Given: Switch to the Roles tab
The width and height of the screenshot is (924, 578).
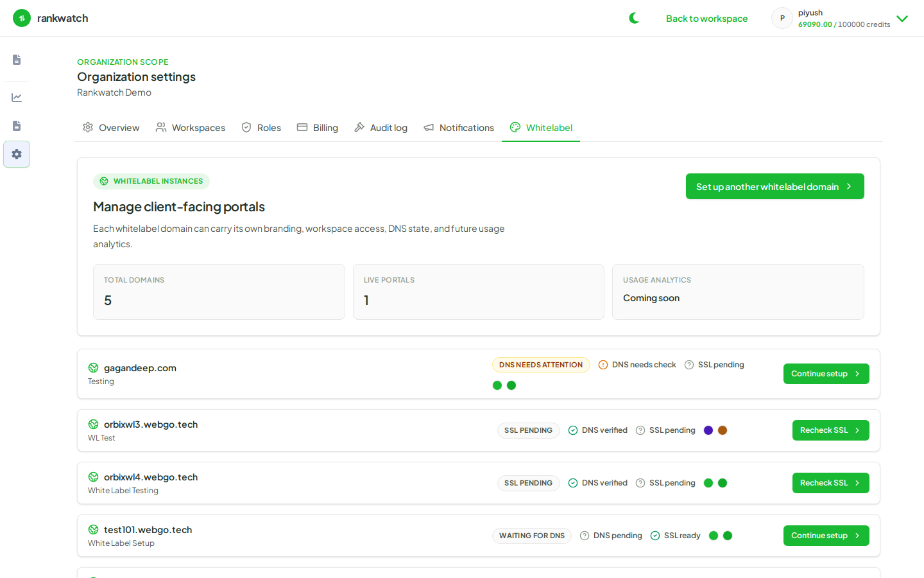Looking at the screenshot, I should (261, 128).
